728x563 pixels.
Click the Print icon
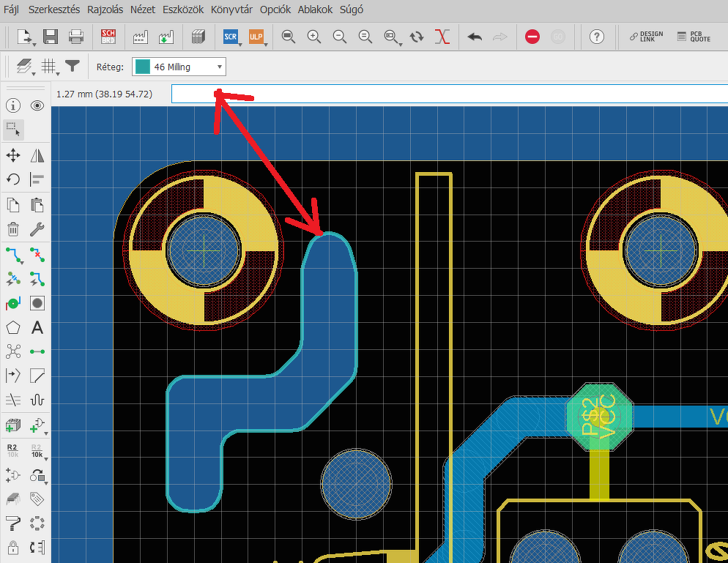75,37
